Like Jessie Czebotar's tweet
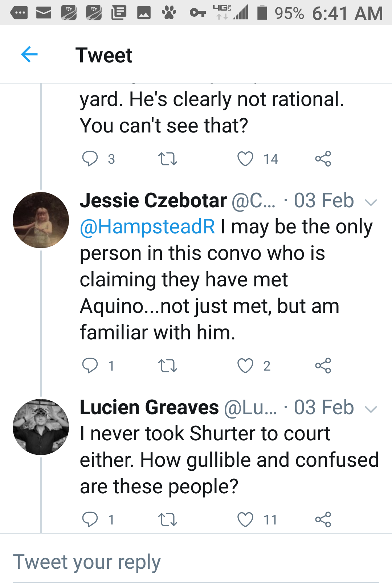The width and height of the screenshot is (392, 588). point(245,366)
